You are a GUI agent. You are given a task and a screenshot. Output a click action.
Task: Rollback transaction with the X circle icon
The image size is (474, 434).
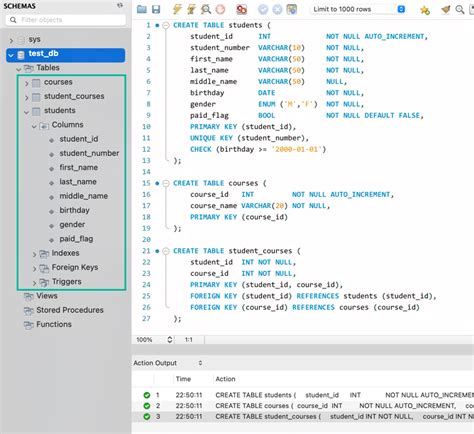[277, 9]
